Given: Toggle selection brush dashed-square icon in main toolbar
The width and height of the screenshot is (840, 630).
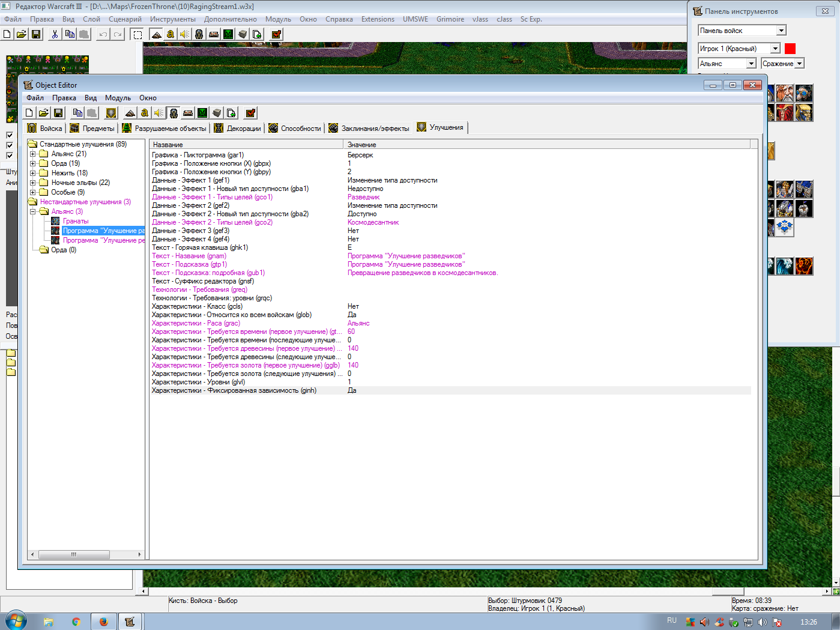Looking at the screenshot, I should click(137, 34).
